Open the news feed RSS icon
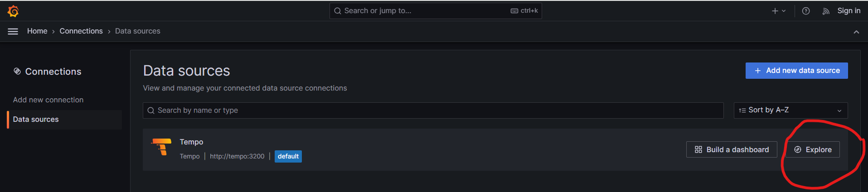The height and width of the screenshot is (192, 868). click(x=826, y=11)
